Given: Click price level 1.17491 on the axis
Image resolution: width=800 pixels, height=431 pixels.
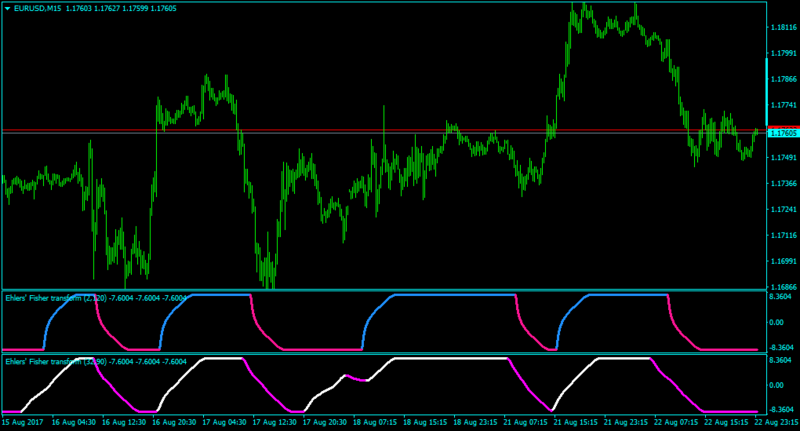Looking at the screenshot, I should (x=784, y=158).
